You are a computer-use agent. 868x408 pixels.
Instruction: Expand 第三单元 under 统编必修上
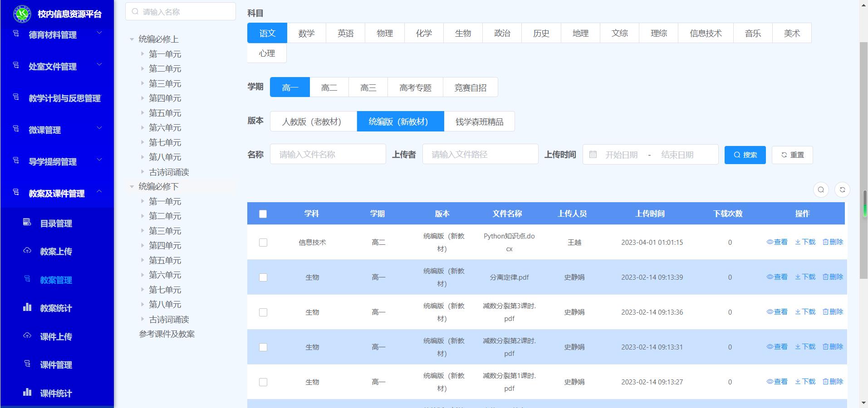point(142,83)
